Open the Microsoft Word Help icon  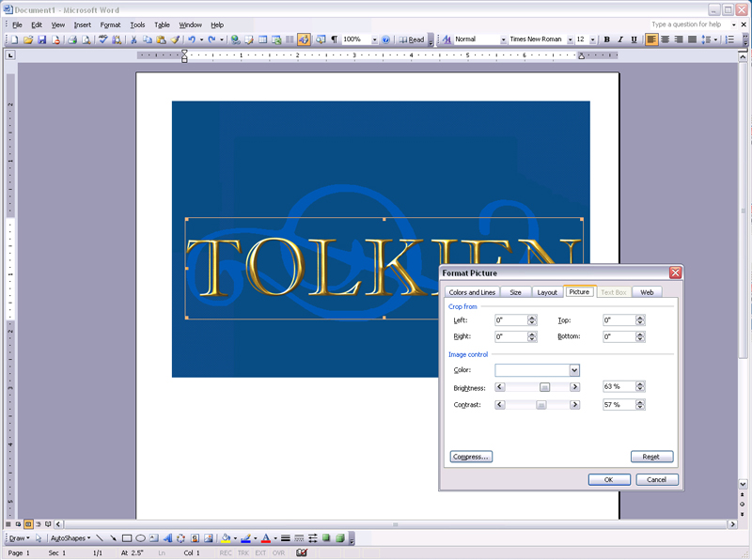click(x=385, y=39)
